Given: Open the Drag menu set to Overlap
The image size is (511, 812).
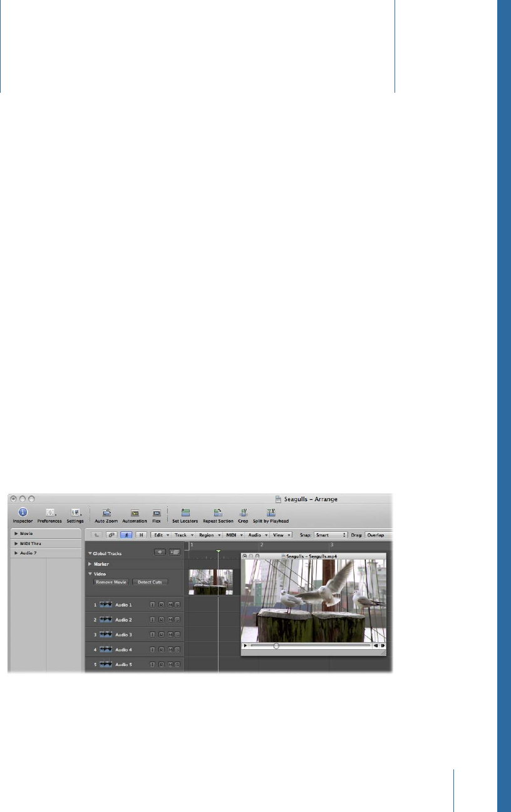Looking at the screenshot, I should [378, 535].
